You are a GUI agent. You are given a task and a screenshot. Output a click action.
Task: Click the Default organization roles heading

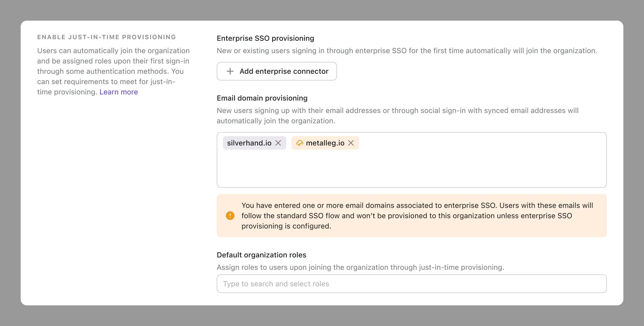[261, 255]
